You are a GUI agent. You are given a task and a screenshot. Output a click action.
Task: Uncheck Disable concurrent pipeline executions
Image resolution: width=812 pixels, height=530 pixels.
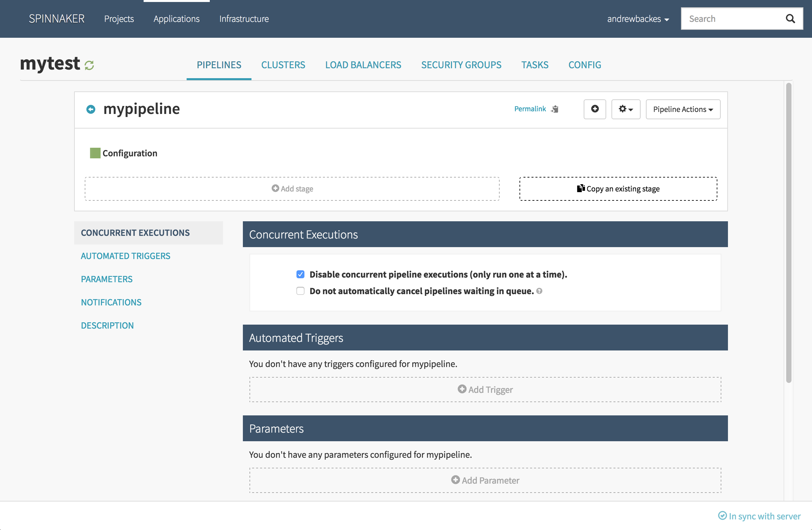pos(300,274)
